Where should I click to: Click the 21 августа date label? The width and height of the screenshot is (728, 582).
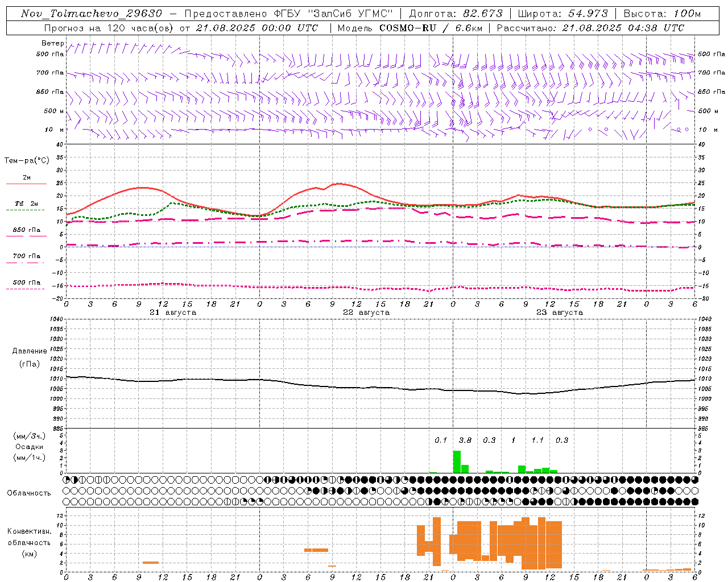(173, 313)
